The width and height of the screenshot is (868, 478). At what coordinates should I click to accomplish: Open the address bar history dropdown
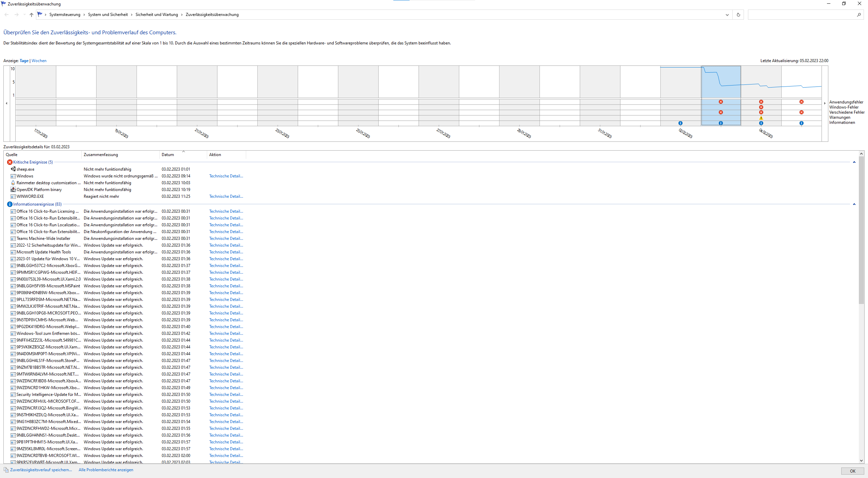pos(727,15)
